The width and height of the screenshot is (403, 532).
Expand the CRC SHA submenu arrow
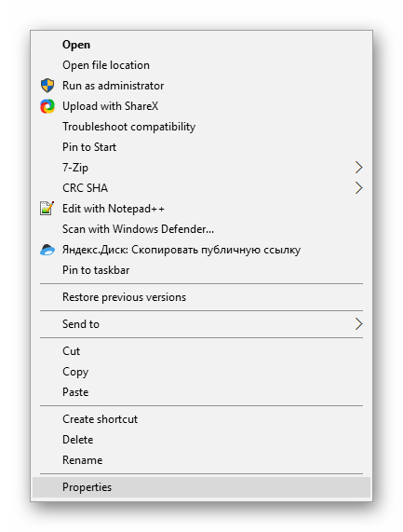point(358,187)
